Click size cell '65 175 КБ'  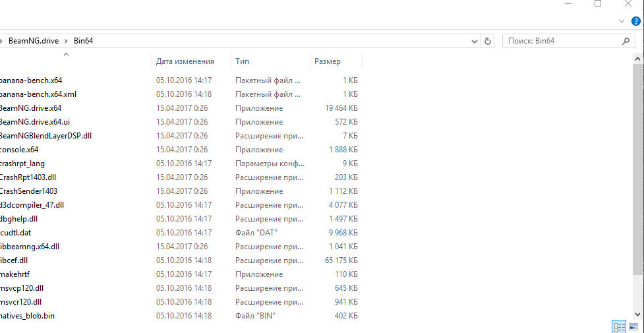click(341, 260)
